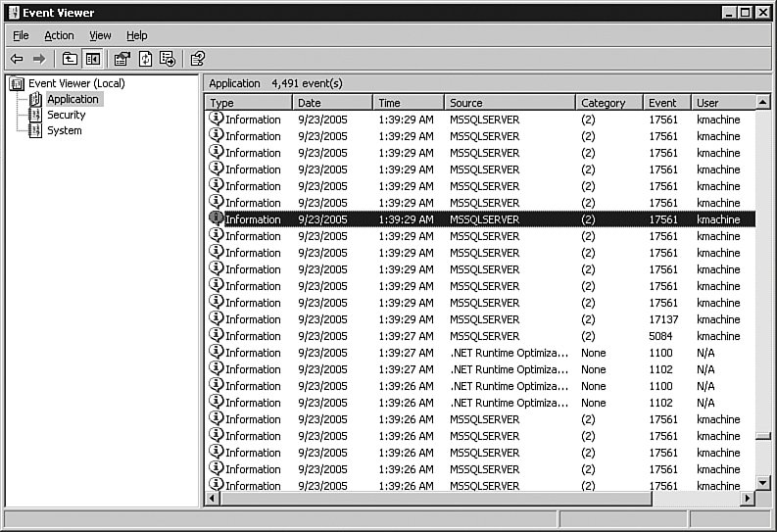Image resolution: width=777 pixels, height=532 pixels.
Task: Select the Event Viewer (Local) root node
Action: [76, 83]
